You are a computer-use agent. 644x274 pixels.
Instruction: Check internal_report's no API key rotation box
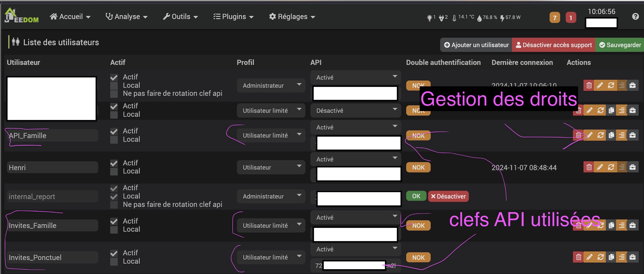click(114, 205)
